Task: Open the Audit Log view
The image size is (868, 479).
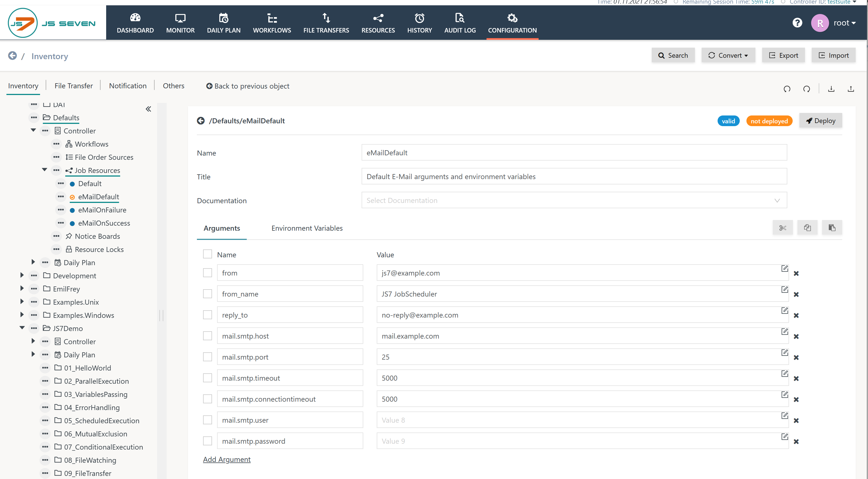Action: click(x=460, y=23)
